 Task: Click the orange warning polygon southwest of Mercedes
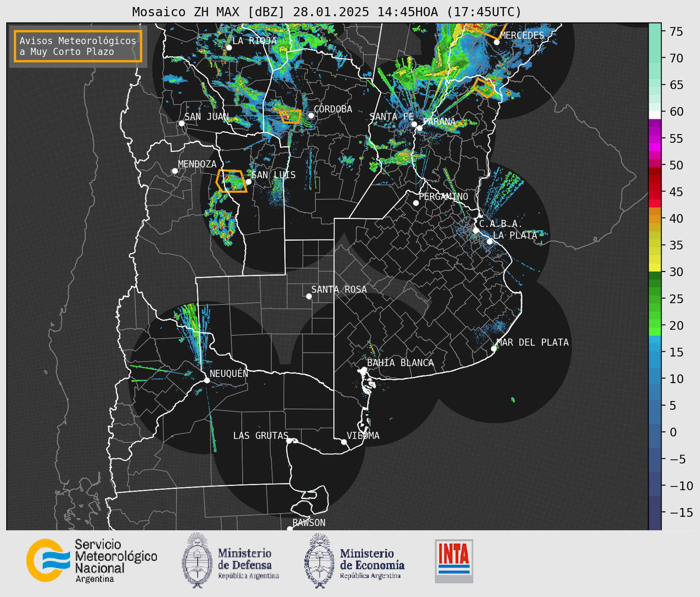484,88
